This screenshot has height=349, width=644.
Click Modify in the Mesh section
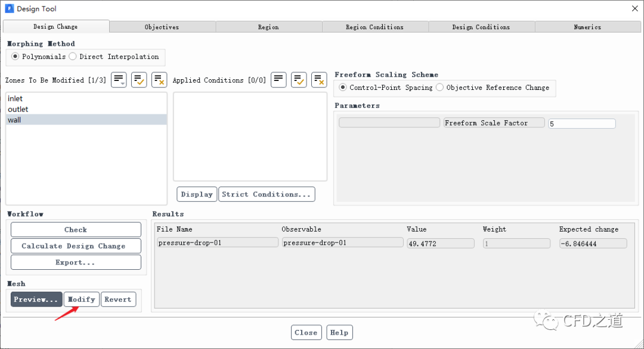82,300
